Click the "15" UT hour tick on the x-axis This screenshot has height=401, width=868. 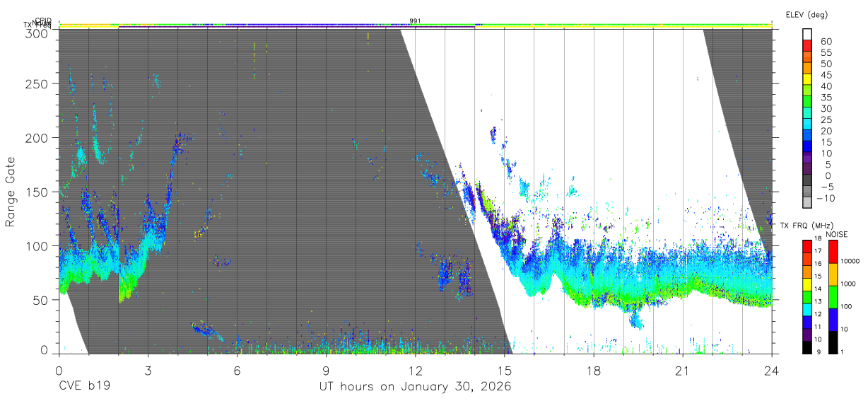pos(505,370)
